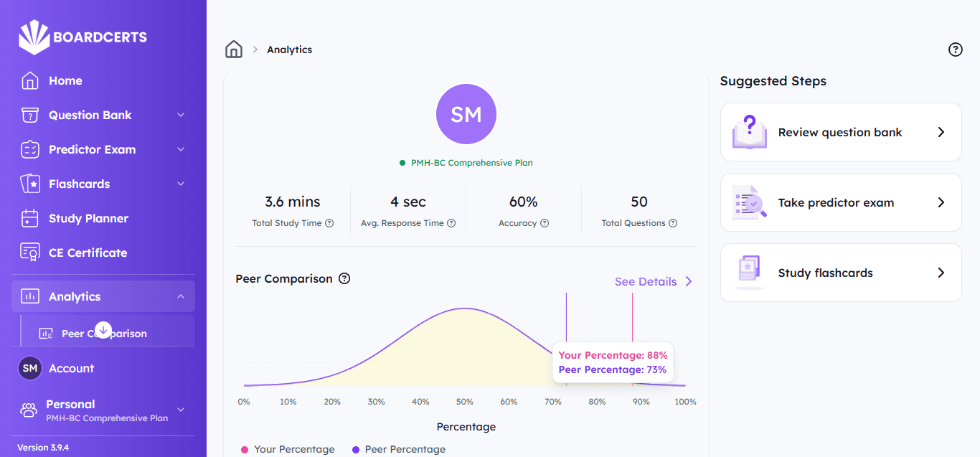
Task: Open the Total Study Time tooltip icon
Action: [329, 223]
